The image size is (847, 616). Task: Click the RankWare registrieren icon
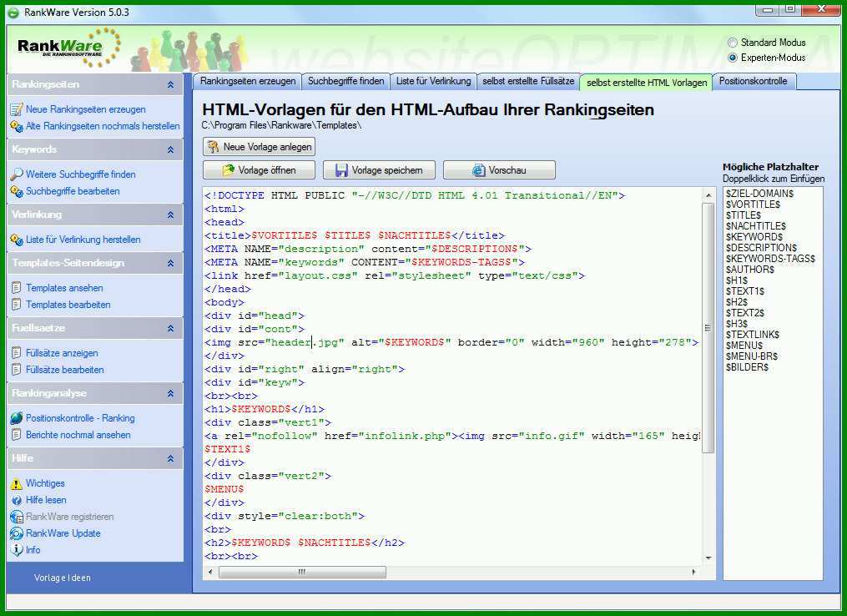[x=17, y=517]
